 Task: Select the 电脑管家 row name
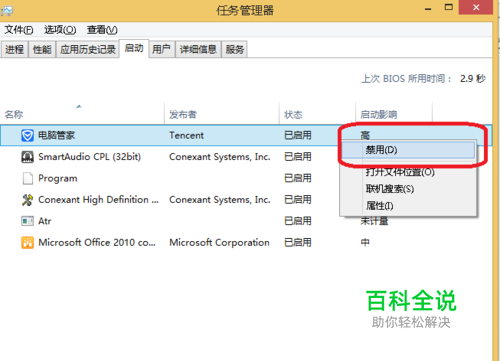click(57, 136)
